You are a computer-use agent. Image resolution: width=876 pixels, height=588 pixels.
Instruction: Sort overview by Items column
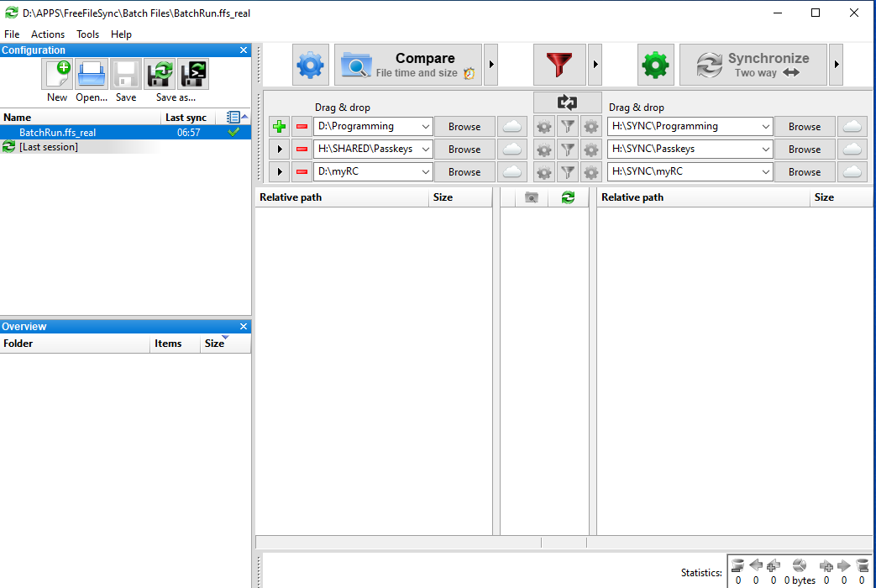point(175,344)
